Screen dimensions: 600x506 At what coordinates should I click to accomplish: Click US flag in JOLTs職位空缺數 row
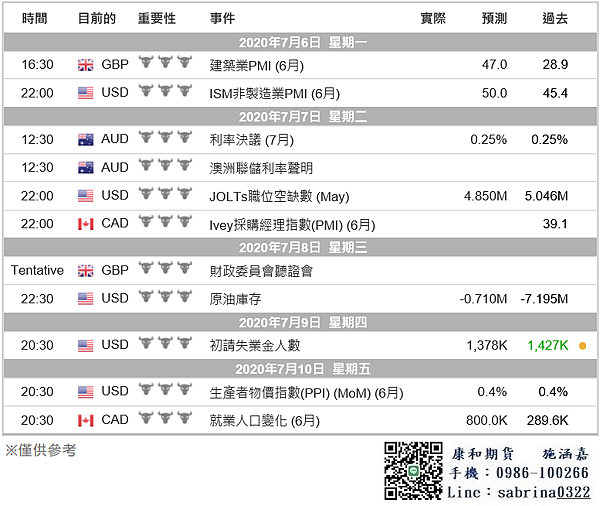85,196
